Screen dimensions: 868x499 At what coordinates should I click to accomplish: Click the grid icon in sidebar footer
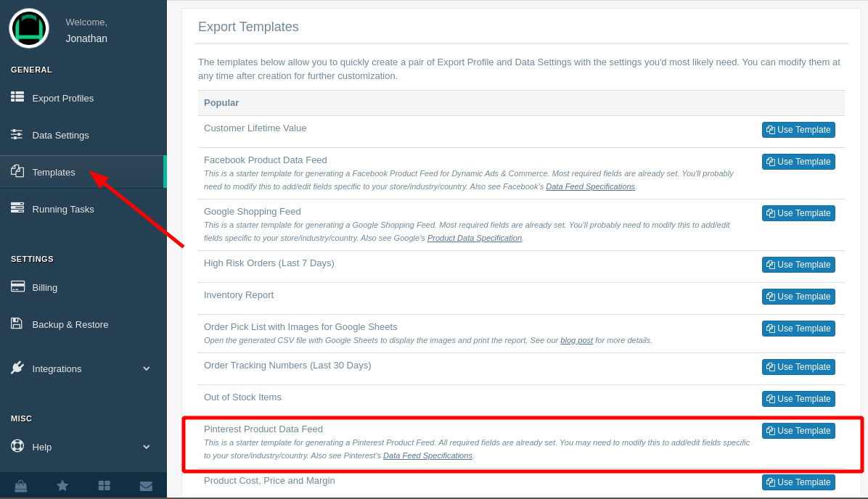104,486
